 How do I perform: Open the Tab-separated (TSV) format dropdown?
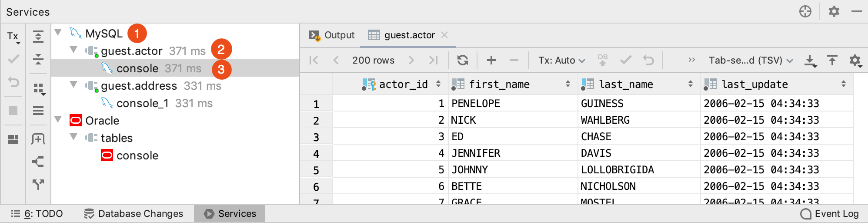[751, 60]
